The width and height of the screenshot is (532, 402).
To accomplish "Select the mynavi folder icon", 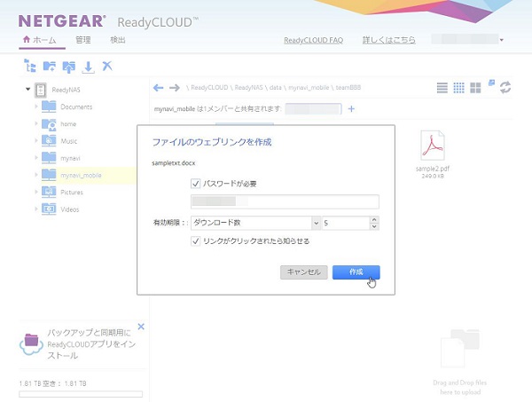I will pos(49,158).
